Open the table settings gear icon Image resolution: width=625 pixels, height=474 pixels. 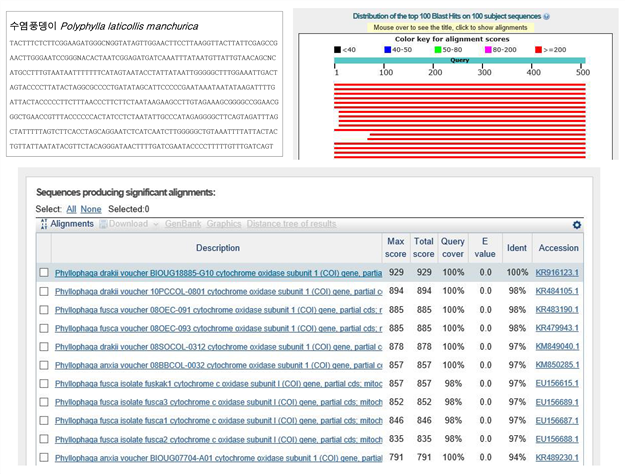click(576, 225)
